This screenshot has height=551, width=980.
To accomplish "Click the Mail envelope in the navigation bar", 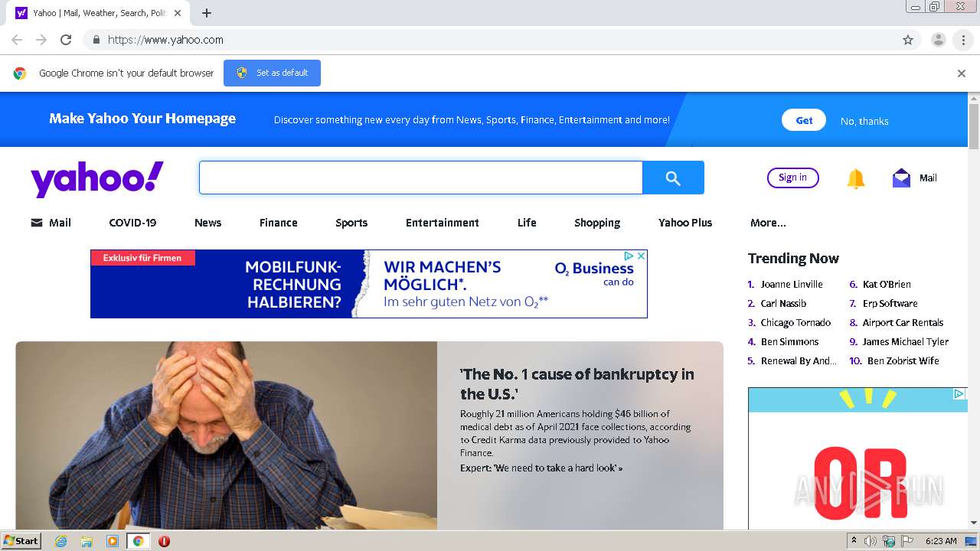I will click(37, 223).
